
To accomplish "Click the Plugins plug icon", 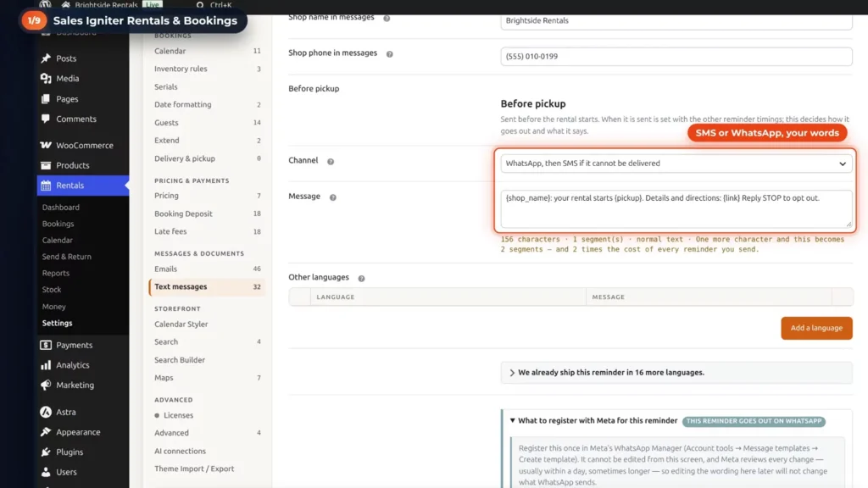I will 46,452.
